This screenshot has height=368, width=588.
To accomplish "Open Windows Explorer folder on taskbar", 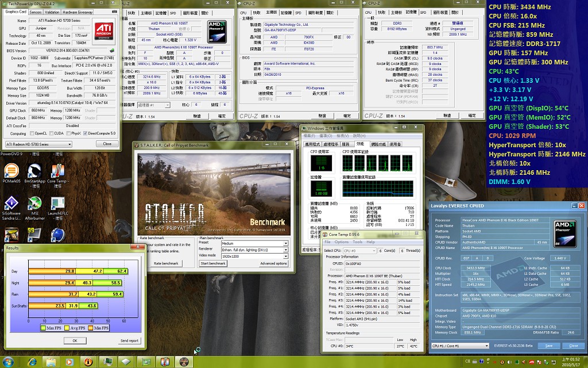I will coord(51,362).
